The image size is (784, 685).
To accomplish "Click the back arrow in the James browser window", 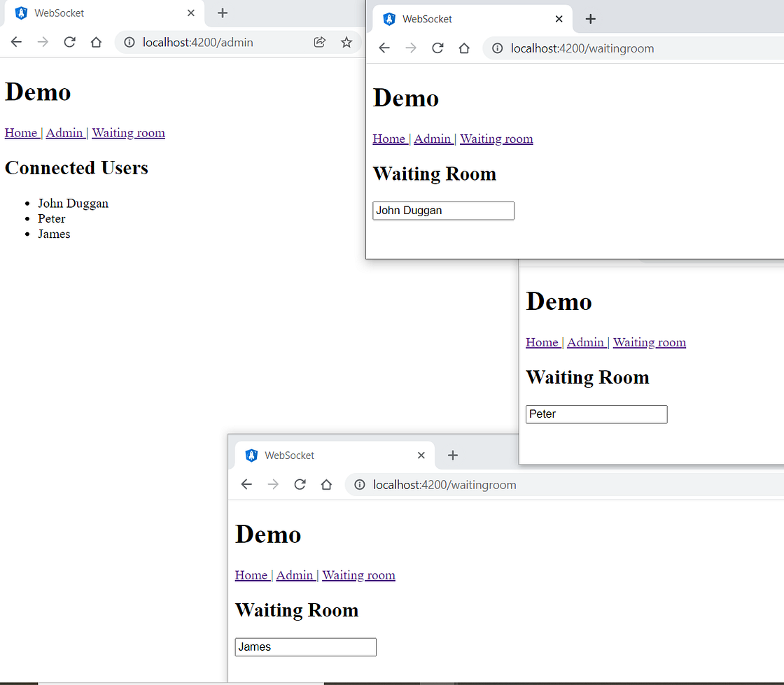I will coord(246,483).
